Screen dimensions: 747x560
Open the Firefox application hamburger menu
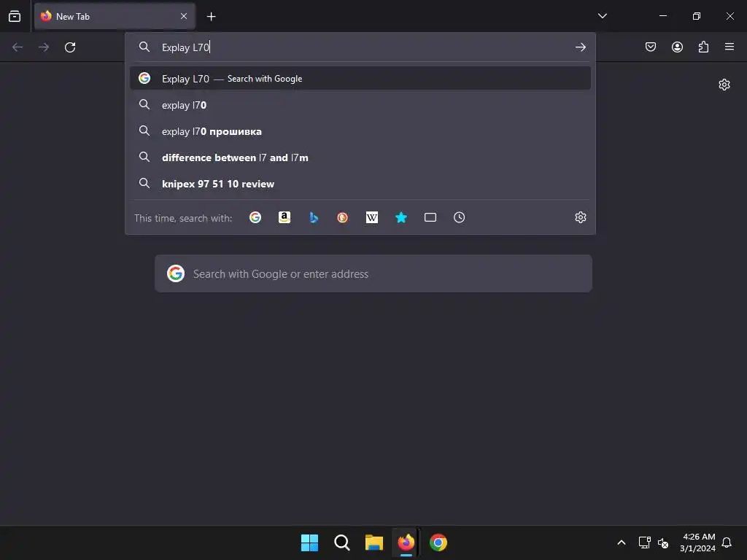click(729, 47)
